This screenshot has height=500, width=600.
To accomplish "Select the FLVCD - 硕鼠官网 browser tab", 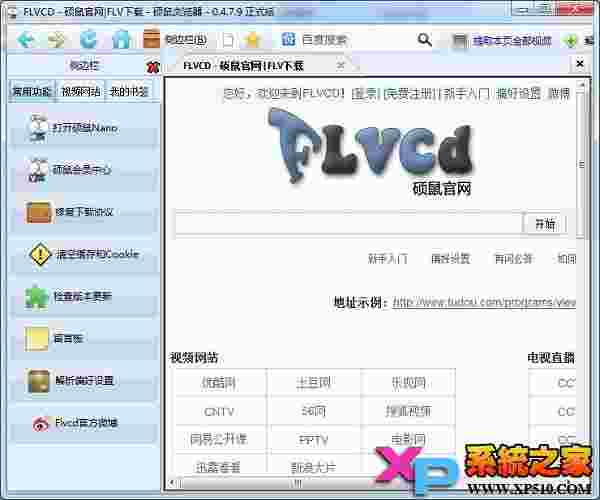I will tap(243, 66).
